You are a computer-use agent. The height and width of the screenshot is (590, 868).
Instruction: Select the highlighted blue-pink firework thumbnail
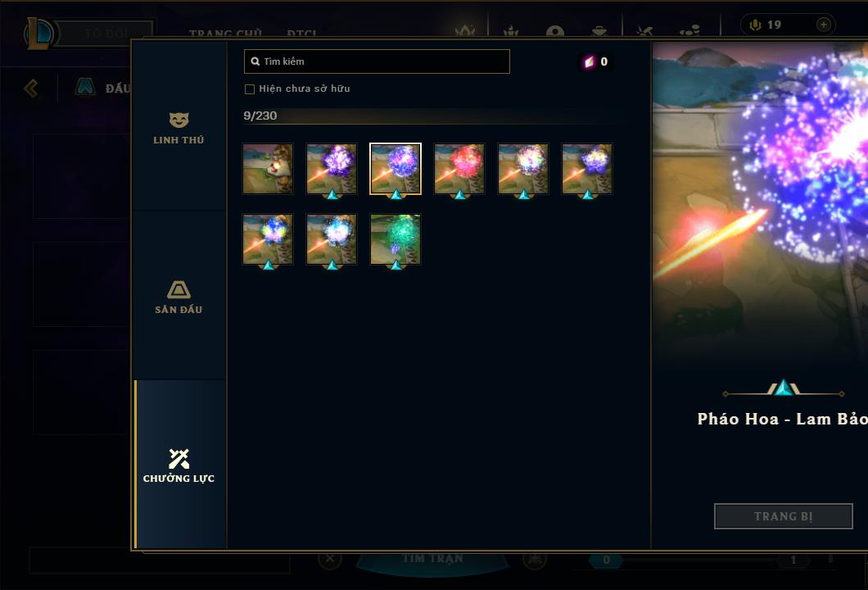(x=396, y=169)
